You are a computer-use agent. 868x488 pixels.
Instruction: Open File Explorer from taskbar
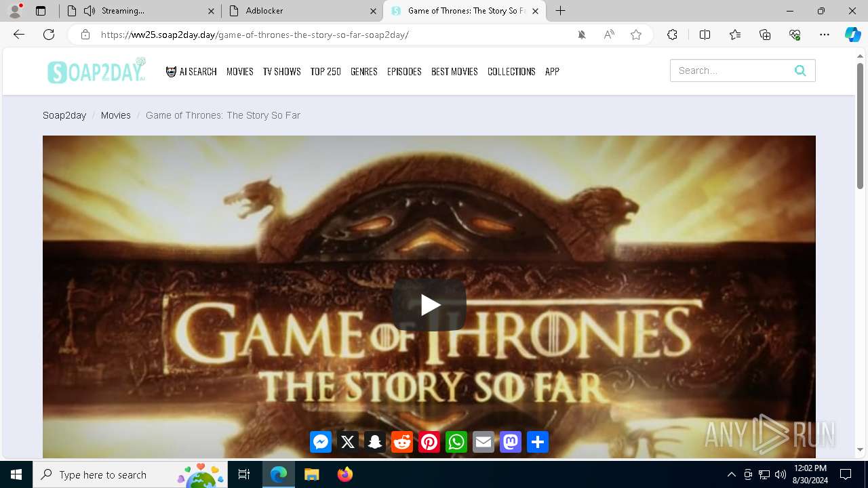point(311,474)
